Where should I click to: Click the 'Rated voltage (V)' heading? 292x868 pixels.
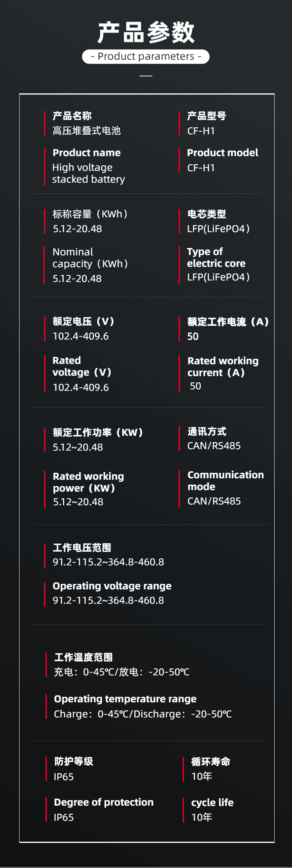click(82, 366)
